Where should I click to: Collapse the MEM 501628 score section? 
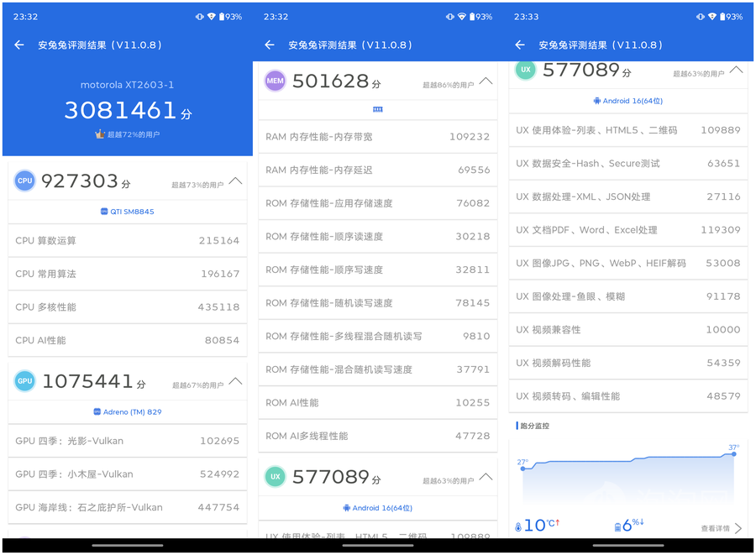pyautogui.click(x=486, y=81)
